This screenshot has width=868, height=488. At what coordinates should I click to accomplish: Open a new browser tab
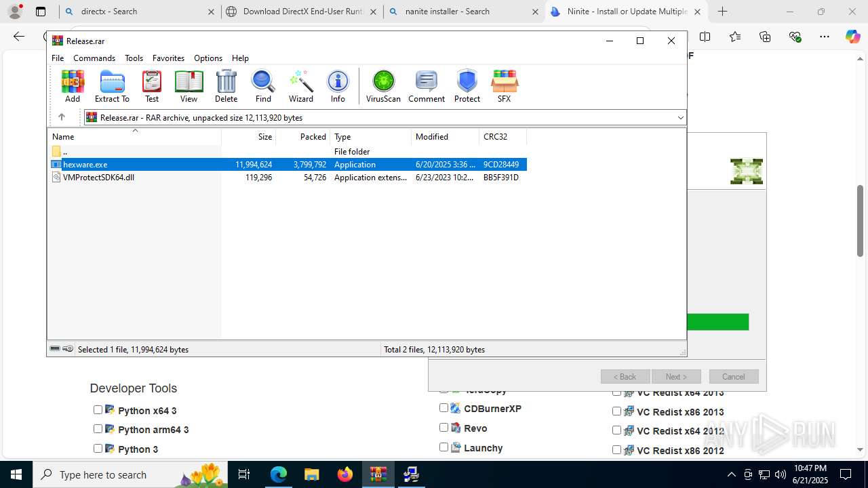click(722, 12)
